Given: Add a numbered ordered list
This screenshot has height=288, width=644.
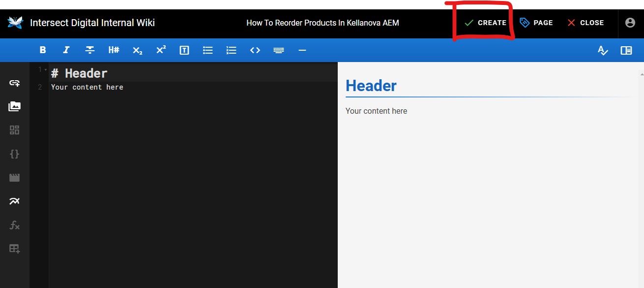Looking at the screenshot, I should [232, 50].
